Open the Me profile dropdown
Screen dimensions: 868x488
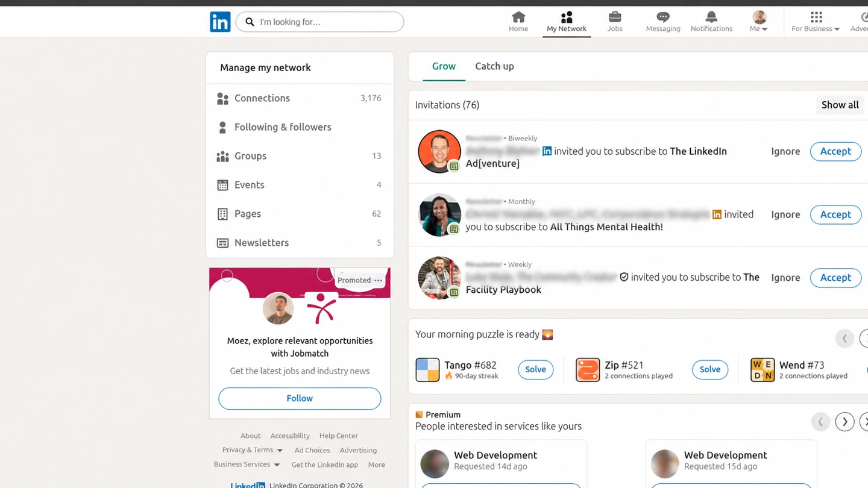[759, 22]
